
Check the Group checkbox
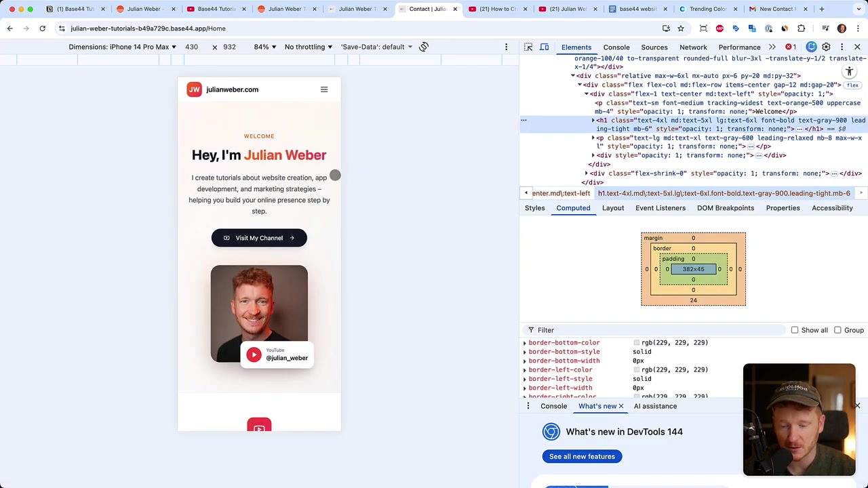(x=837, y=330)
